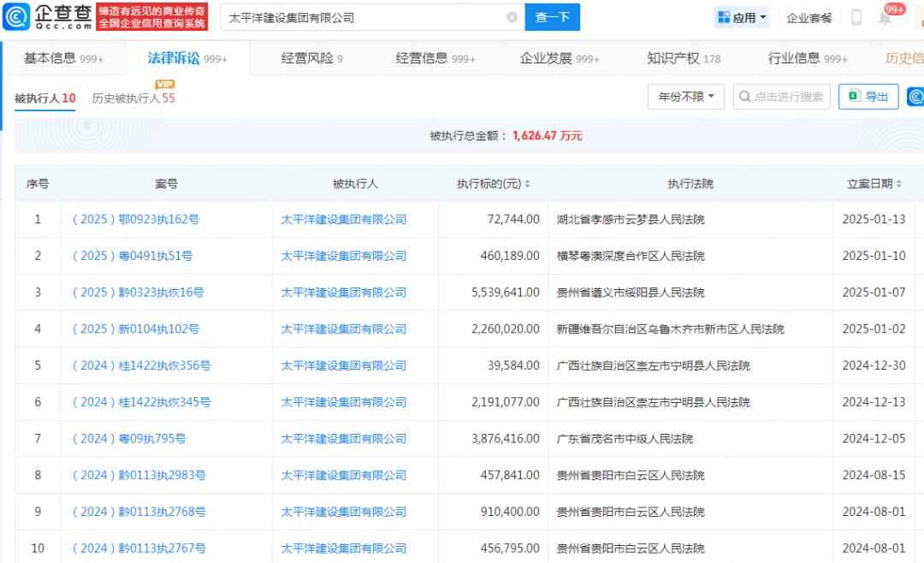Open case （2024）粤09执795号
This screenshot has height=563, width=924.
pos(128,439)
